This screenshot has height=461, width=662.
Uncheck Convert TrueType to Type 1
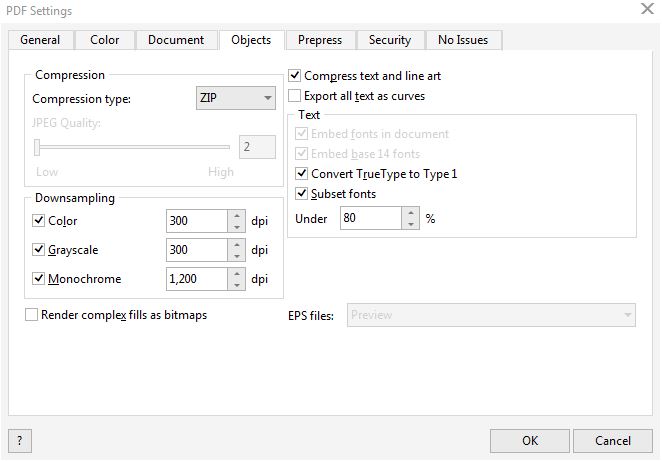point(303,174)
